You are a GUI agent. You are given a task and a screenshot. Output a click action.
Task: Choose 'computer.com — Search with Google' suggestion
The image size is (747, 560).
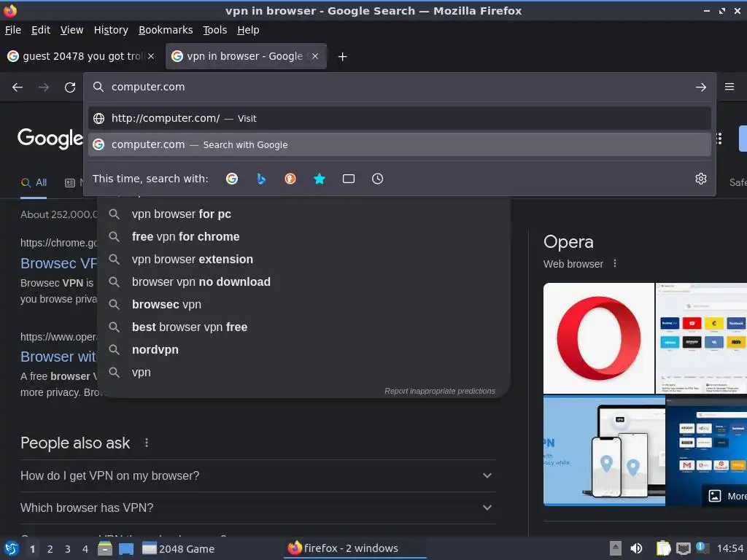point(399,144)
